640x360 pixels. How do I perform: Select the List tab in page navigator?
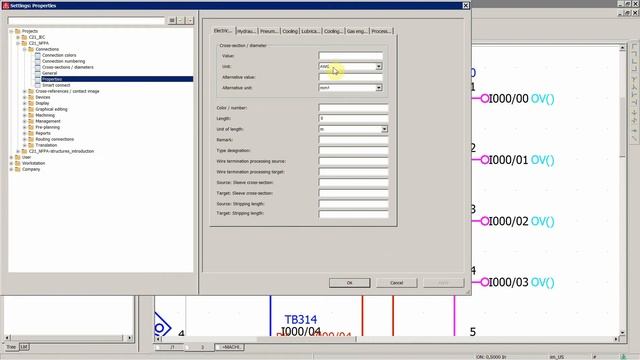click(24, 347)
